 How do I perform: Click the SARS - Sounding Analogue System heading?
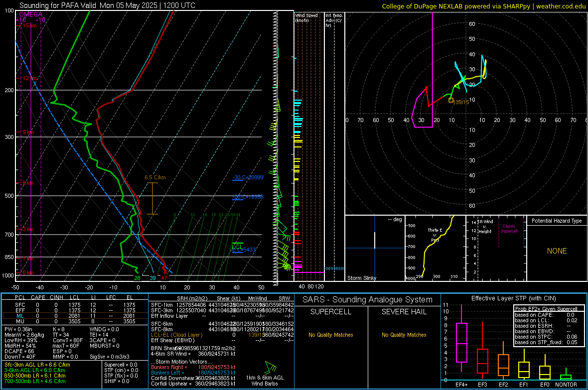coord(368,300)
